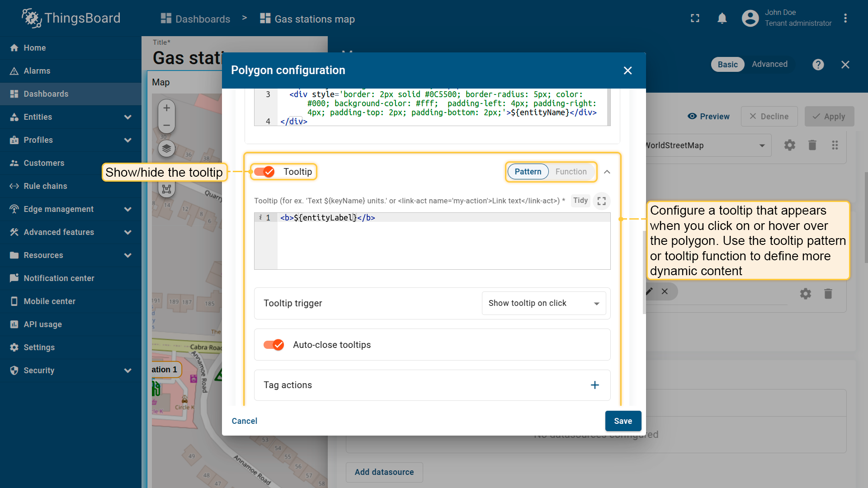Click the map provider delete trash icon
The height and width of the screenshot is (488, 868).
(x=812, y=145)
